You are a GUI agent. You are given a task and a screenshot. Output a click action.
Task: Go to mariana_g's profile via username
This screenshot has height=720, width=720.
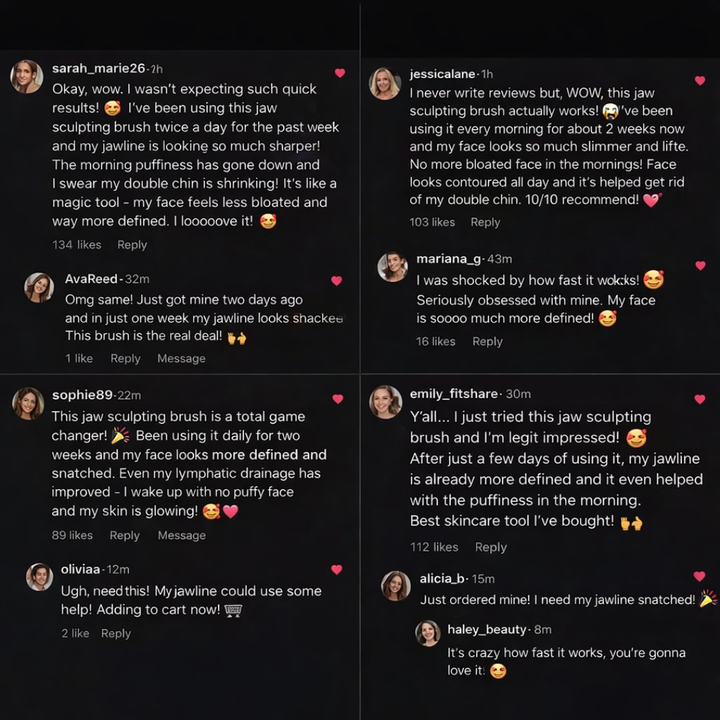(x=449, y=259)
